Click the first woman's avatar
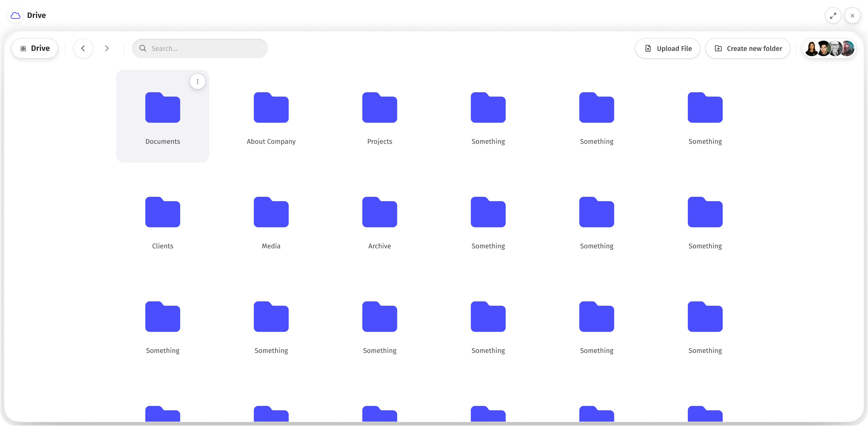The height and width of the screenshot is (426, 868). point(811,48)
